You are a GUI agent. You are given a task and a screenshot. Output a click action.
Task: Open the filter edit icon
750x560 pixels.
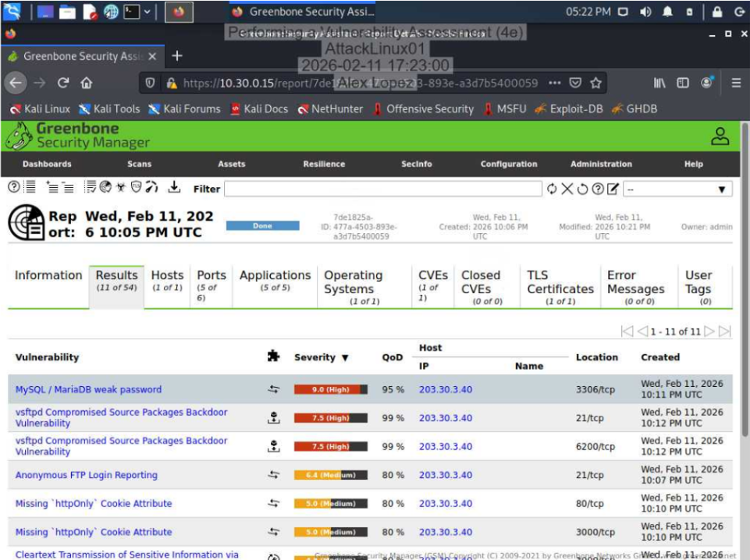[x=613, y=188]
